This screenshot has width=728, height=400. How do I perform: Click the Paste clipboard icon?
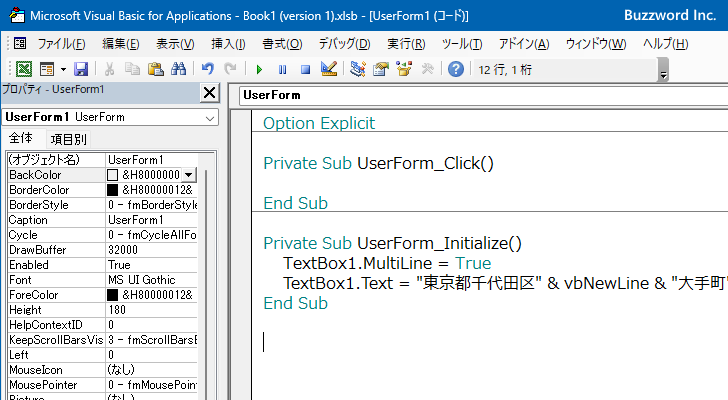coord(156,69)
